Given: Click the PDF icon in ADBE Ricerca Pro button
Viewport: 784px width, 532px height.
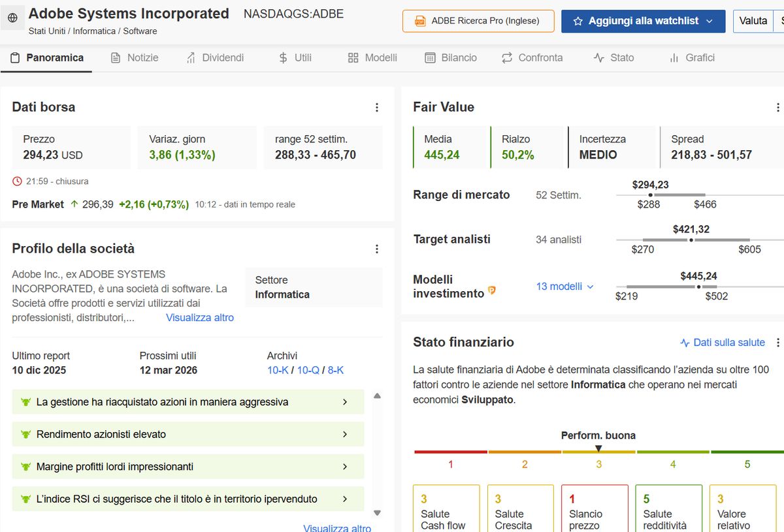Looking at the screenshot, I should (x=420, y=21).
